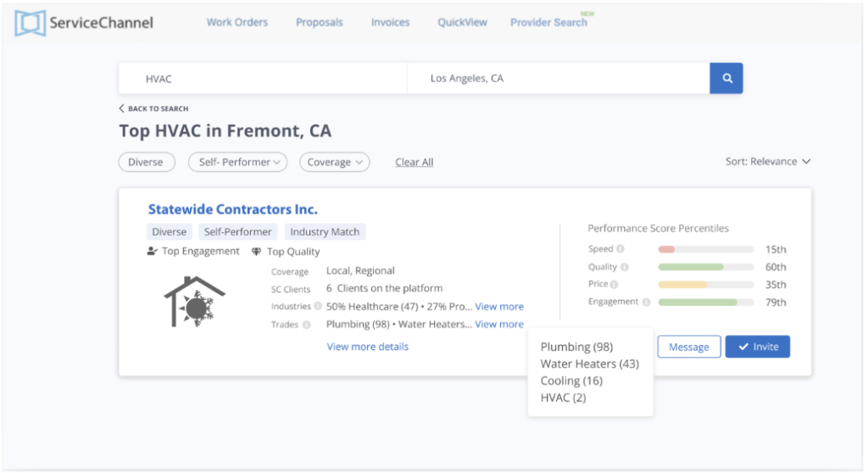Screen dimensions: 868x473
Task: Click the info icon beside Engagement
Action: (x=646, y=303)
